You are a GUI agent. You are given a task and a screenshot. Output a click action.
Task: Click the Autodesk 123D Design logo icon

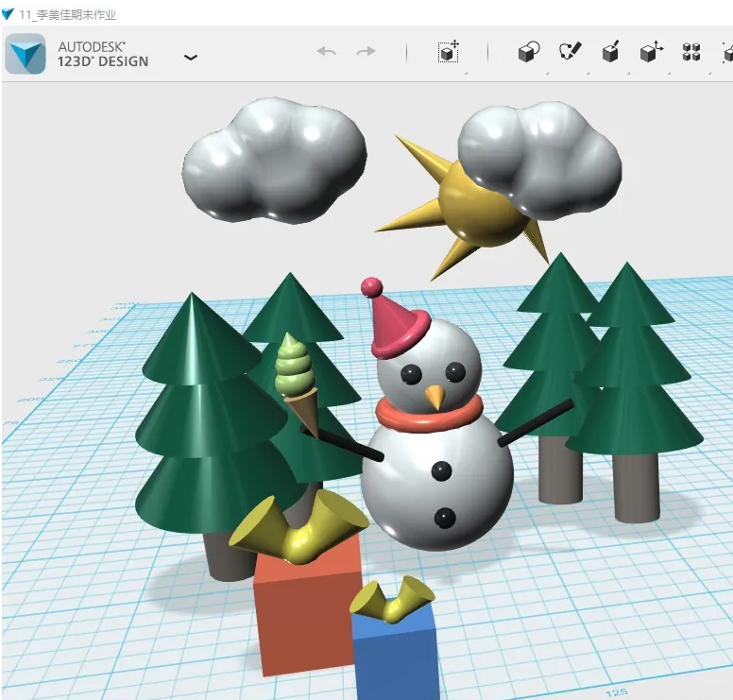(x=25, y=54)
